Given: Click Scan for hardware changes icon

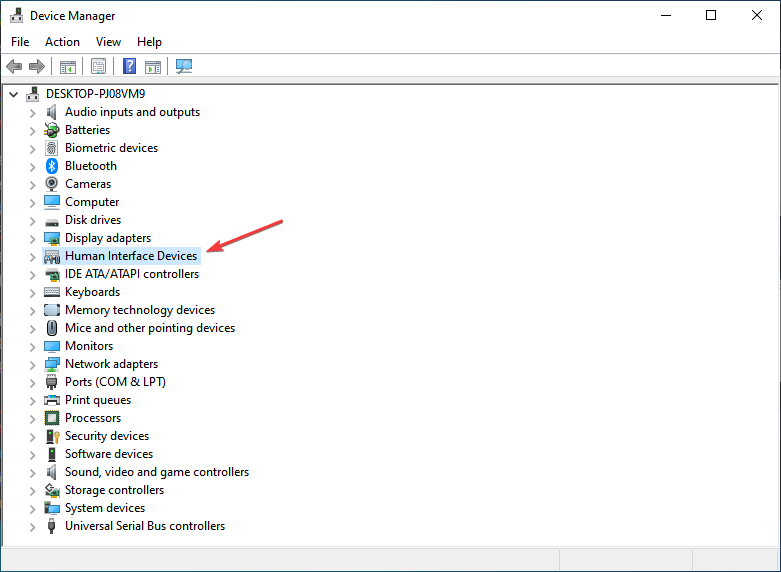Looking at the screenshot, I should (184, 66).
